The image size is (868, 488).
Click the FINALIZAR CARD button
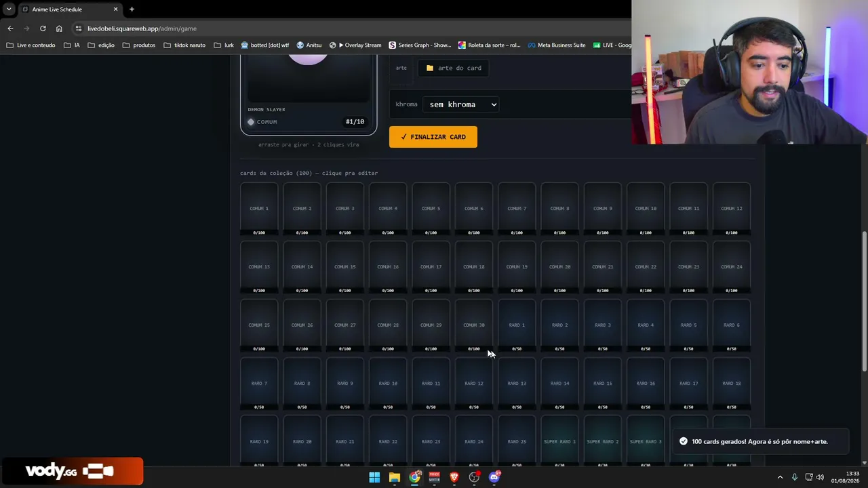(x=433, y=137)
